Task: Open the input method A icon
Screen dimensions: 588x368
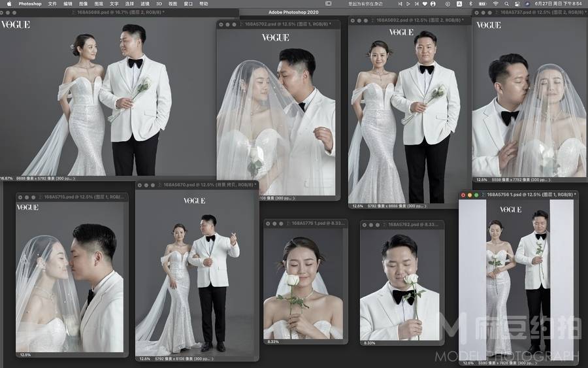Action: 459,4
